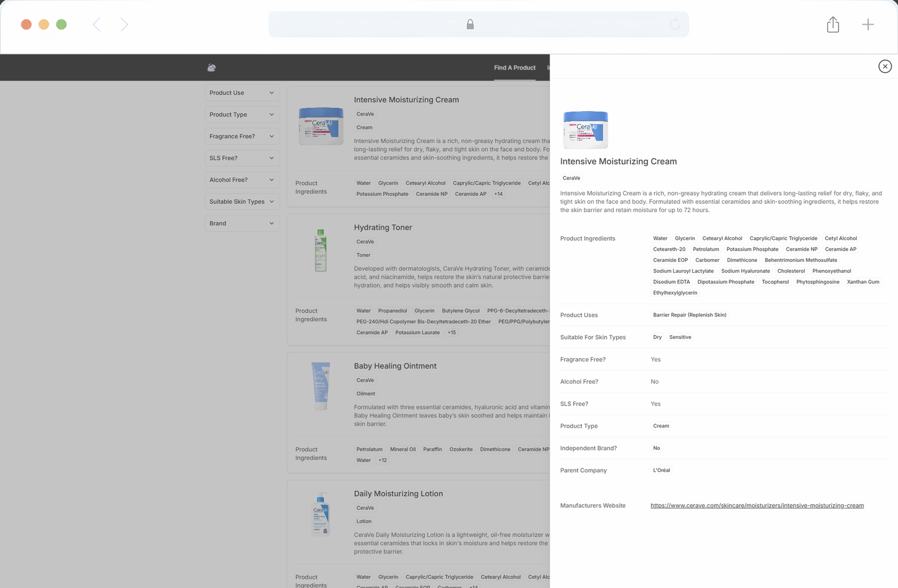Click the Dry skin type tag
This screenshot has width=898, height=588.
click(657, 338)
